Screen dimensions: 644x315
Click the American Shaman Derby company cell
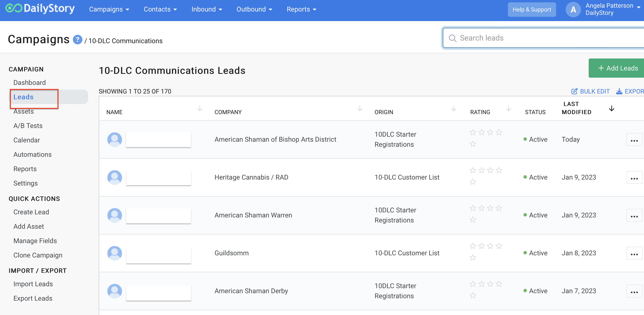(251, 291)
